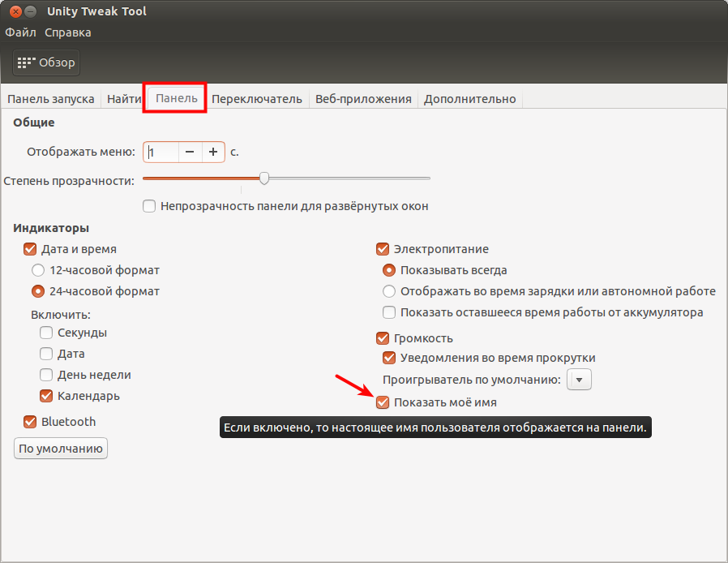Toggle the Календарь checkbox

click(x=46, y=396)
